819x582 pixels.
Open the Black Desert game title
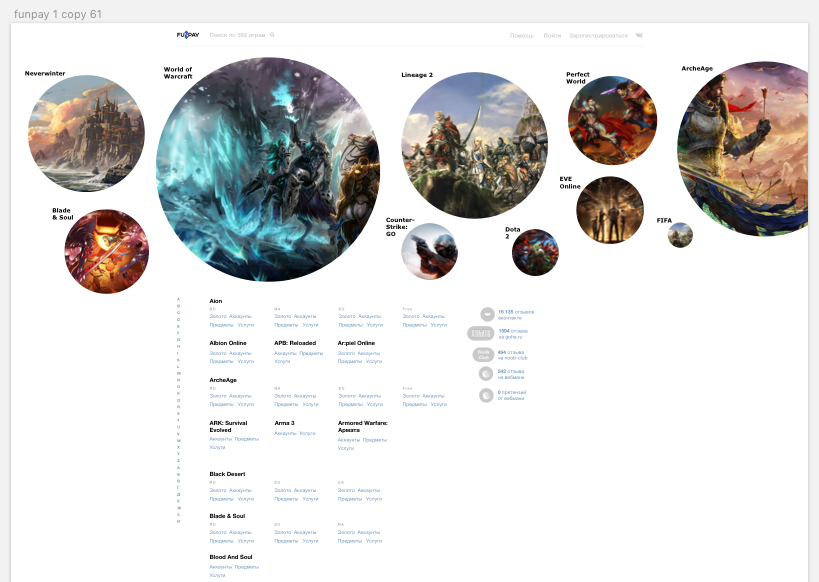[x=227, y=474]
